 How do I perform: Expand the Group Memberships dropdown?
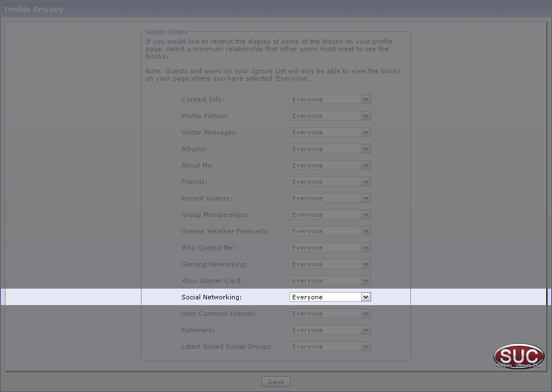click(x=330, y=215)
